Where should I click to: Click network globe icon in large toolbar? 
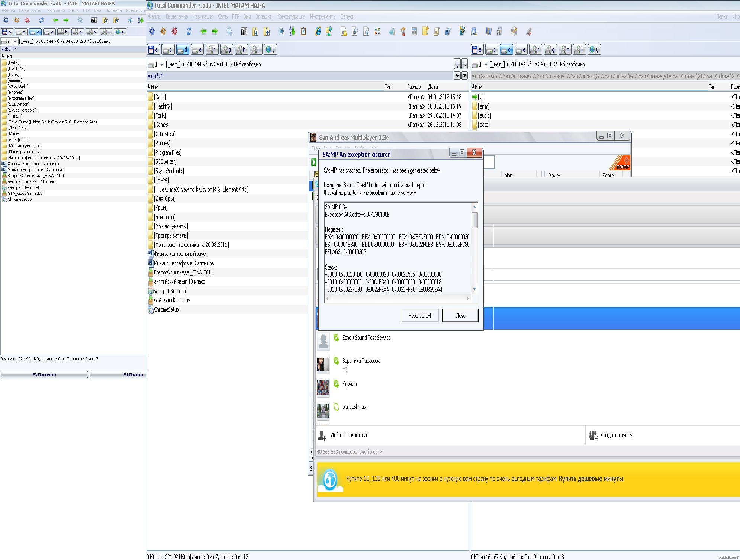point(329,32)
